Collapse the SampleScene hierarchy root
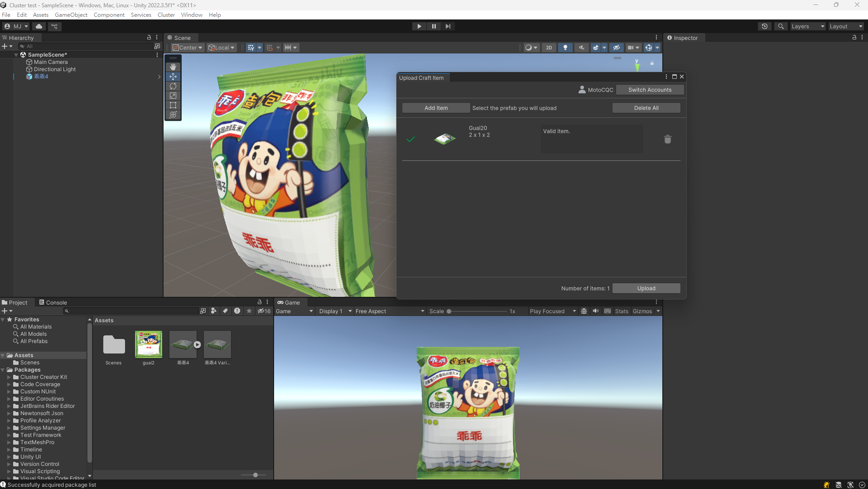 (x=16, y=55)
